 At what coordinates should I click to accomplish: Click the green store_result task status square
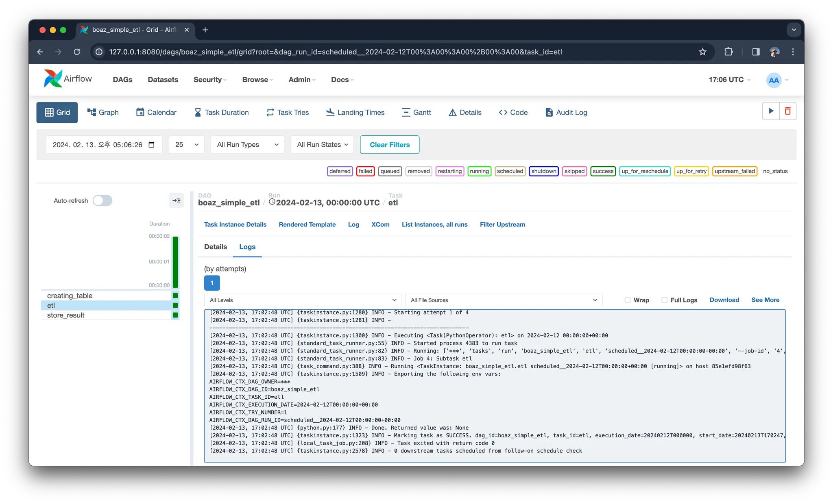(175, 315)
